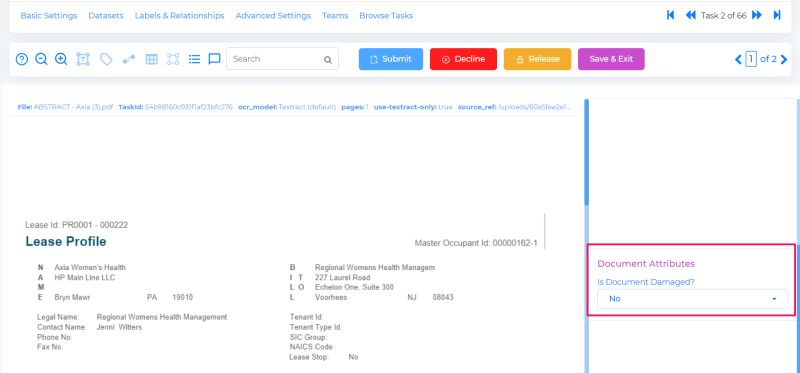Open the Teams tab
This screenshot has width=800, height=373.
(335, 16)
